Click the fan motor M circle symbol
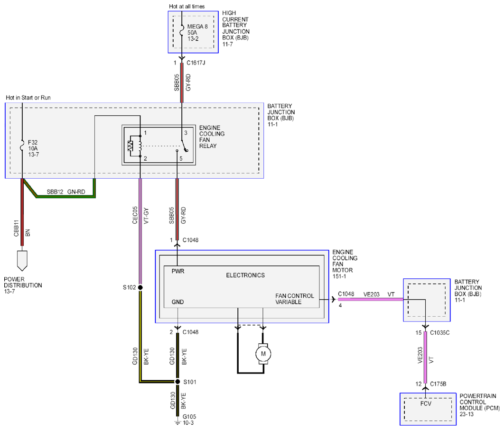This screenshot has height=430, width=504. (263, 354)
